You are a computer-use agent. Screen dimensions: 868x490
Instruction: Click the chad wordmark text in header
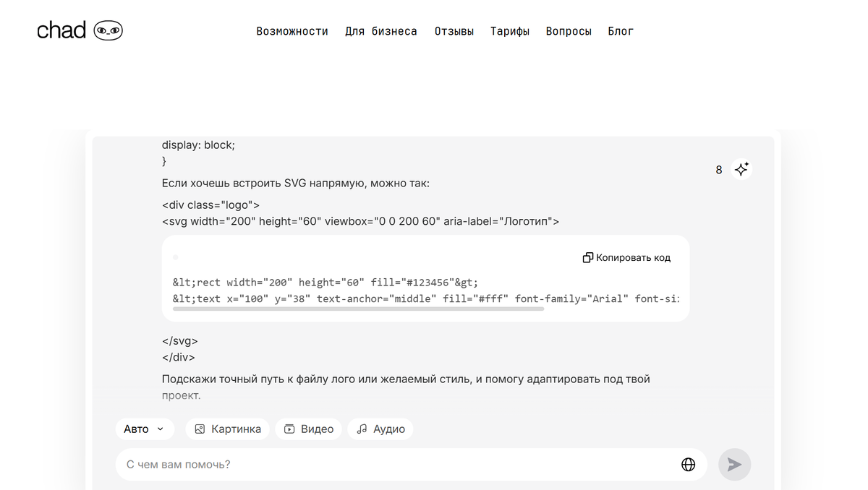click(61, 30)
